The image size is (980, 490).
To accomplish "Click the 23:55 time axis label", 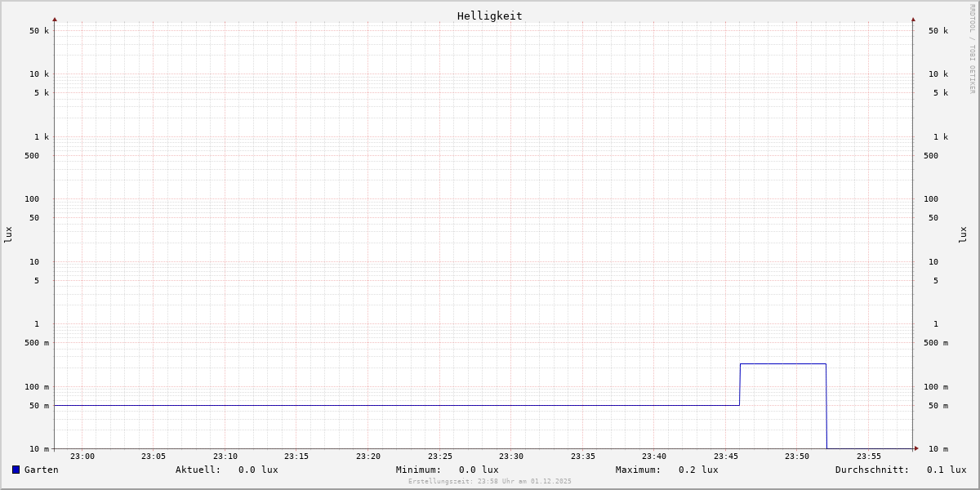I will coord(868,457).
